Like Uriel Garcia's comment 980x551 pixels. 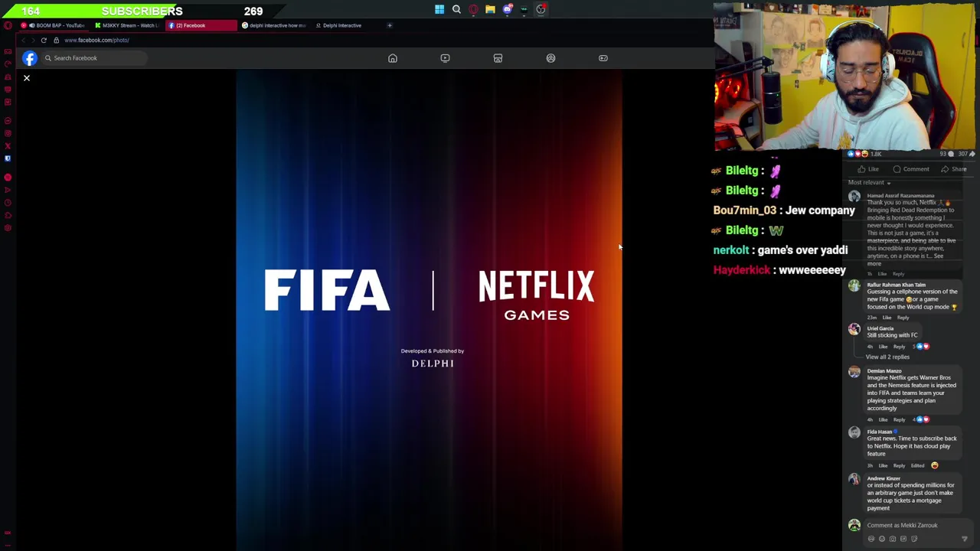[x=883, y=347]
